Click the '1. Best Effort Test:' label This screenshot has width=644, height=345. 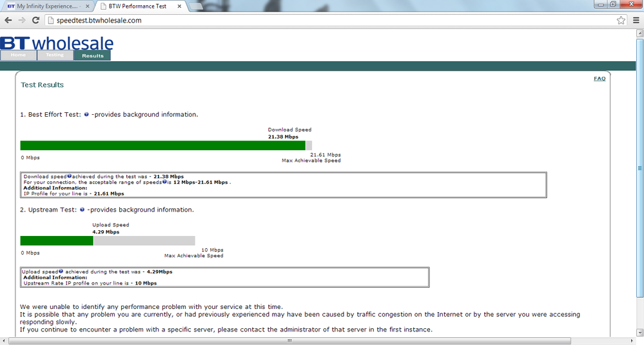(x=50, y=115)
